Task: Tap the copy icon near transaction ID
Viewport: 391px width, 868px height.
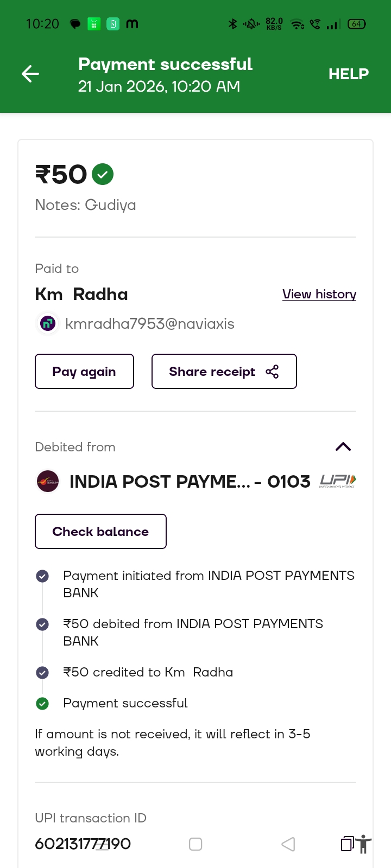Action: [347, 844]
